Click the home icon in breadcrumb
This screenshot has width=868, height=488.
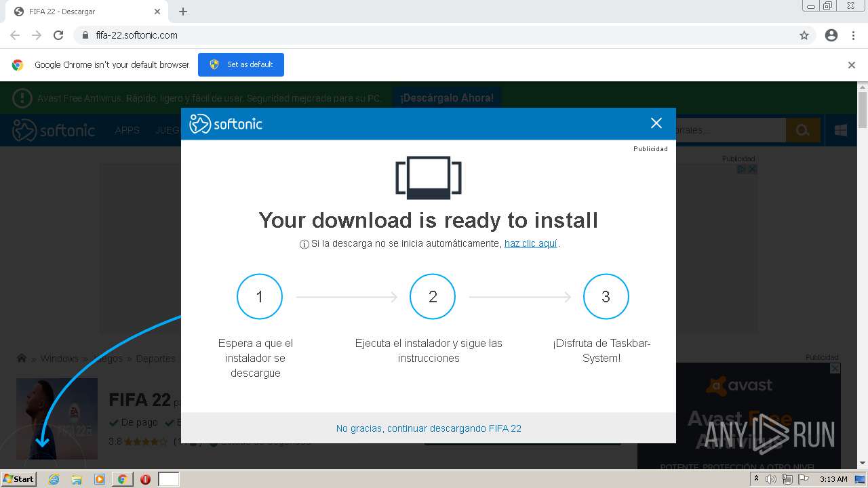[x=22, y=359]
